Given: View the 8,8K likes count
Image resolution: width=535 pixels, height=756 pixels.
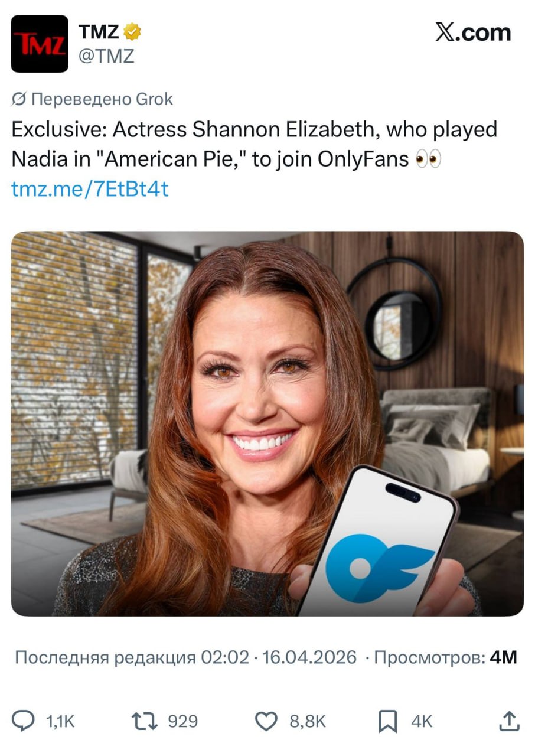Looking at the screenshot, I should (x=308, y=722).
